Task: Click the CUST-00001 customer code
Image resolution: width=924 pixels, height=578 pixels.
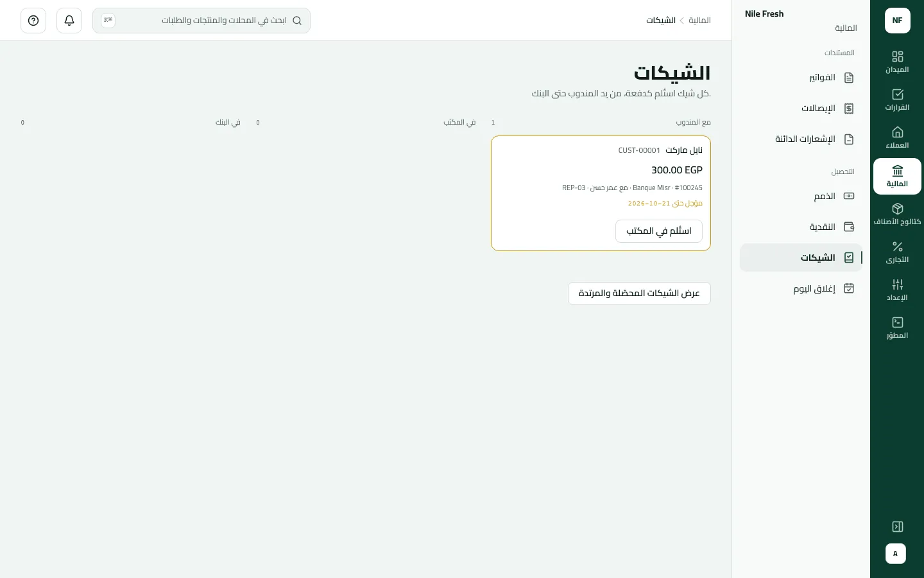Action: click(x=639, y=150)
